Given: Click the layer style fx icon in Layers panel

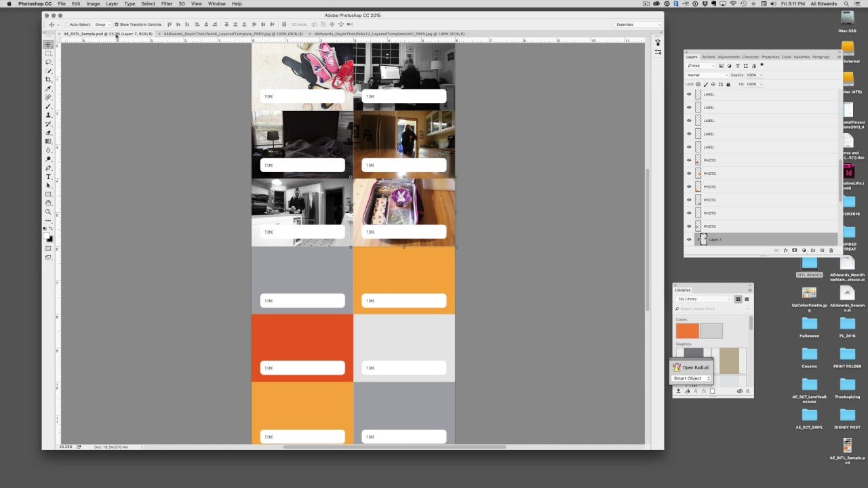Looking at the screenshot, I should click(786, 250).
